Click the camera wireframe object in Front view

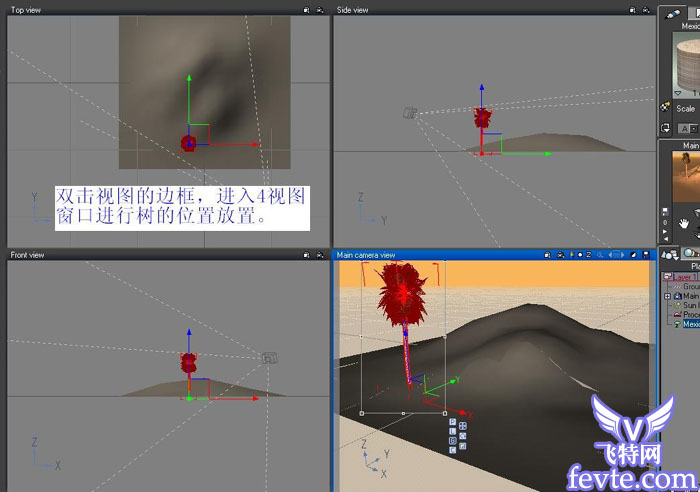(270, 358)
